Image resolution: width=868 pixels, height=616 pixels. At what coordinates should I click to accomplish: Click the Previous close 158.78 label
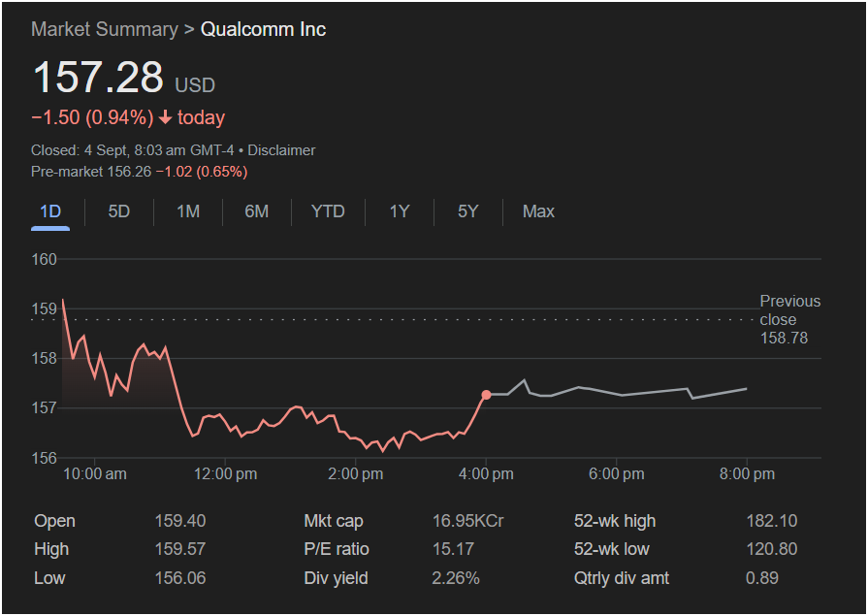(x=790, y=319)
